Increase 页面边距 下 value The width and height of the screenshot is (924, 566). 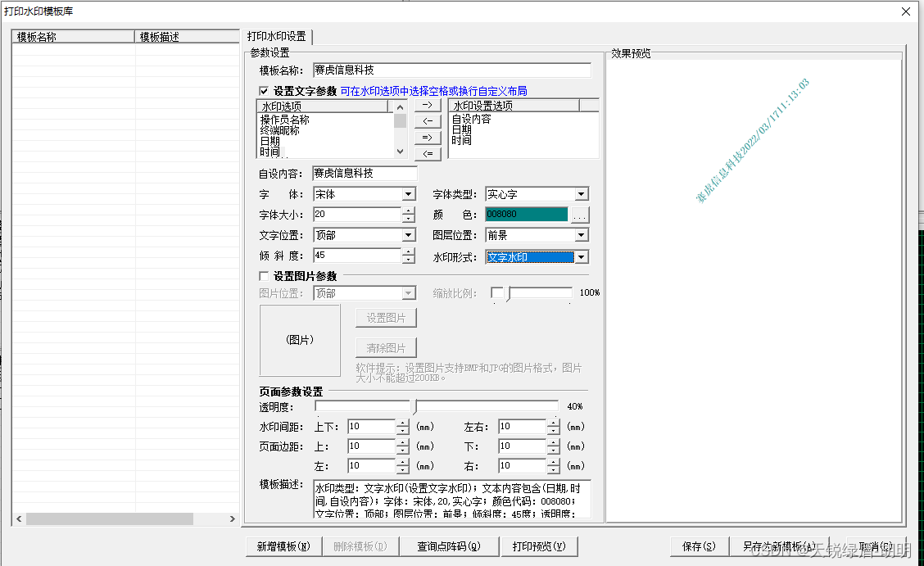[x=554, y=443]
